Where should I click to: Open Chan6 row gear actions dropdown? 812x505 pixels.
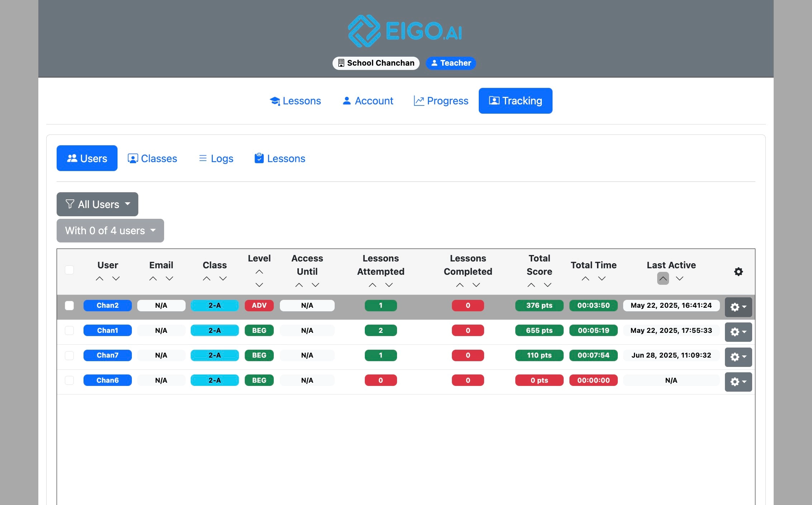tap(738, 382)
